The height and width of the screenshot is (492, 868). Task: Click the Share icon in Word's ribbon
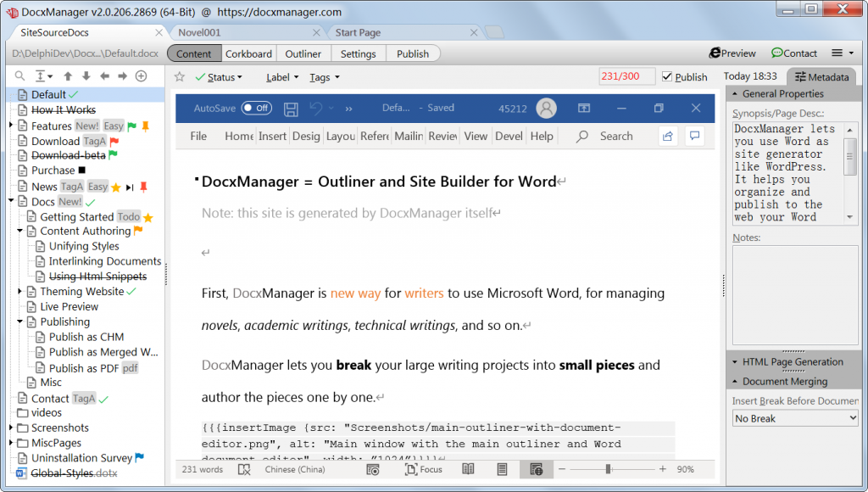(668, 137)
